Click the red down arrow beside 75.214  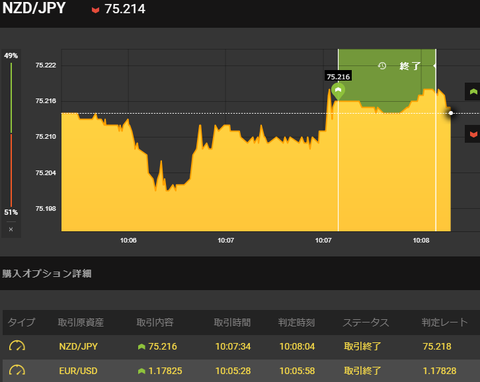click(95, 10)
